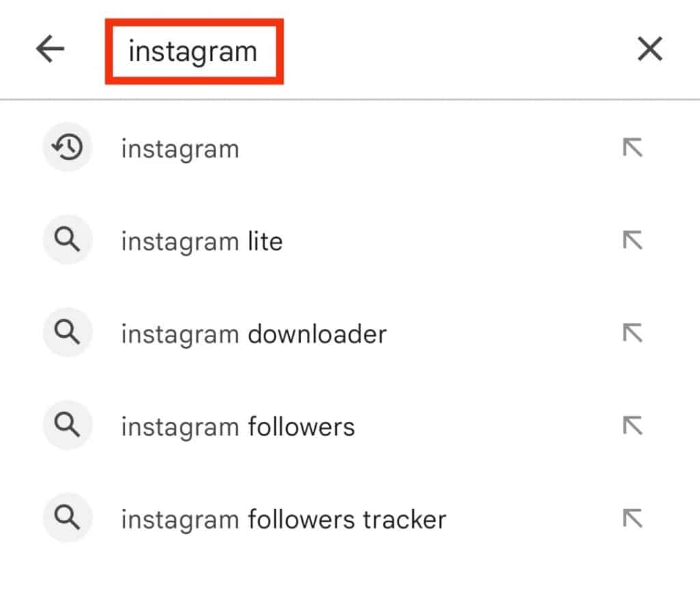
Task: Click the X to clear the search
Action: click(x=649, y=49)
